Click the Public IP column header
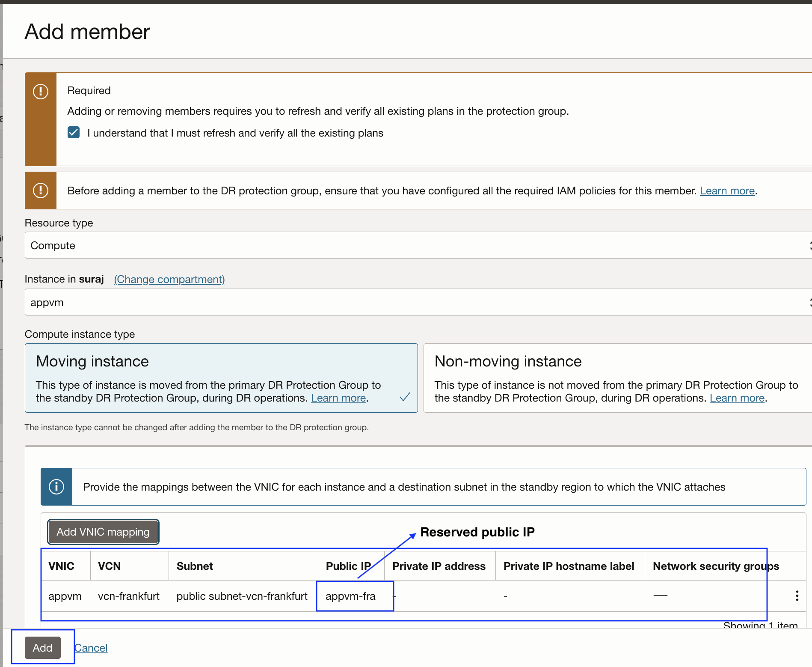 (348, 566)
